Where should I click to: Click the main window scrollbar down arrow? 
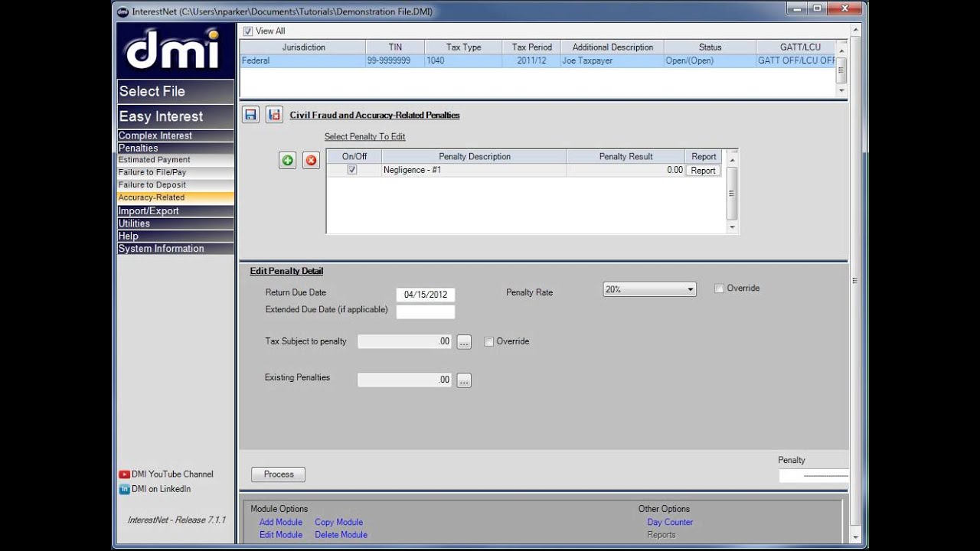click(x=855, y=536)
